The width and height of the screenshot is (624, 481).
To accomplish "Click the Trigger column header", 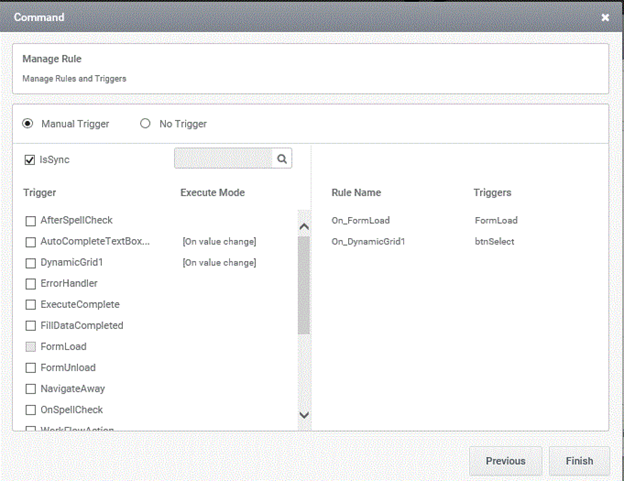I will point(39,193).
